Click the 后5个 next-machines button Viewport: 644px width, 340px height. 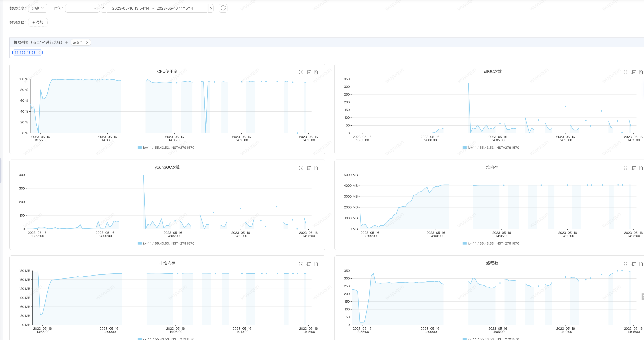[81, 42]
